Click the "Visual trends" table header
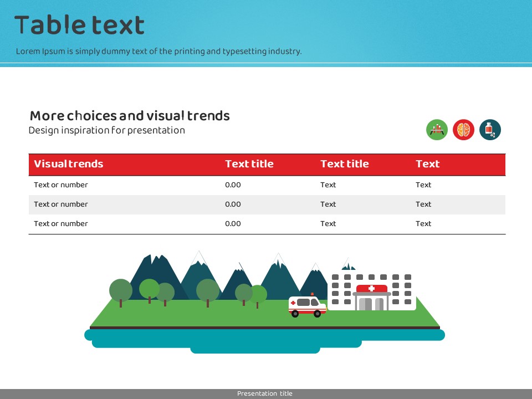Screen dimensions: 532x399 pyautogui.click(x=69, y=164)
